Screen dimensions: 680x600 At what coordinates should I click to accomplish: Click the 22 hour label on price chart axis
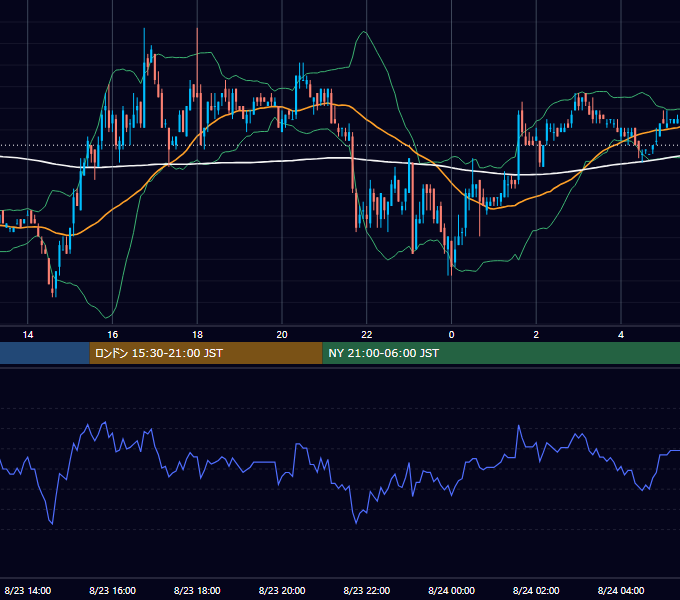367,335
